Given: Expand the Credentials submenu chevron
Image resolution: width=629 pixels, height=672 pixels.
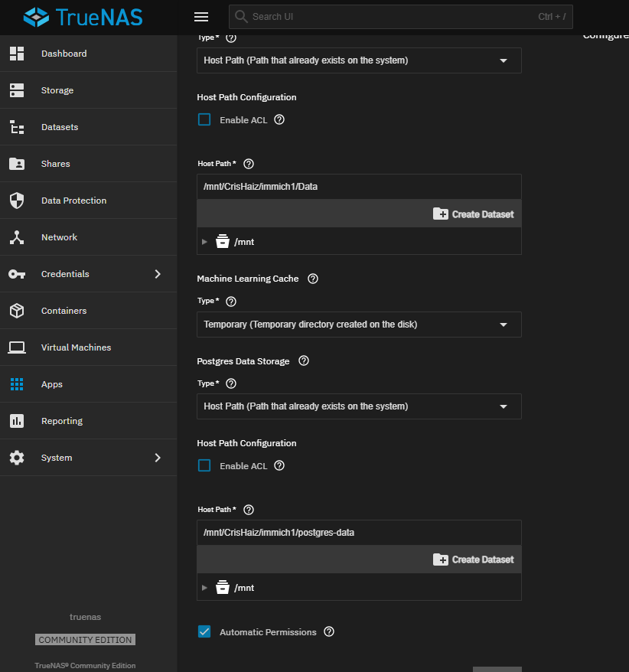Looking at the screenshot, I should click(x=158, y=274).
